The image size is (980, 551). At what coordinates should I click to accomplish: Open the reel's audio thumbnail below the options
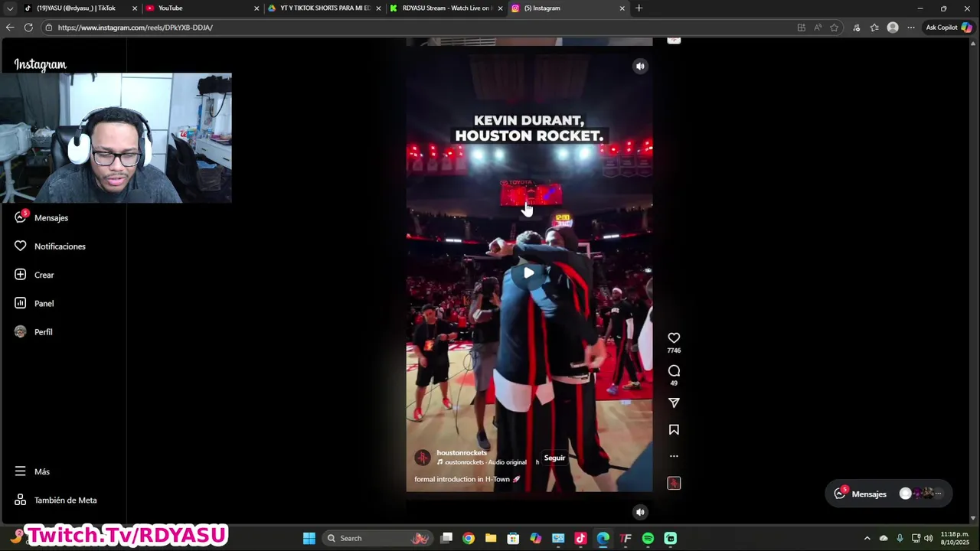pos(674,483)
